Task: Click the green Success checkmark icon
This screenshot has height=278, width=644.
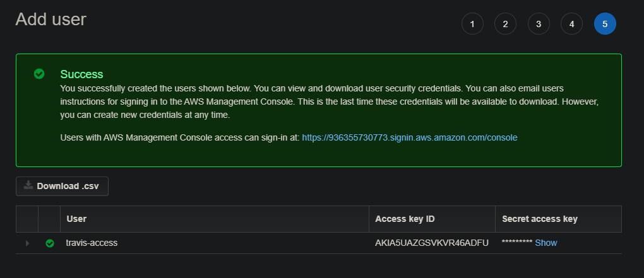Action: pos(39,74)
